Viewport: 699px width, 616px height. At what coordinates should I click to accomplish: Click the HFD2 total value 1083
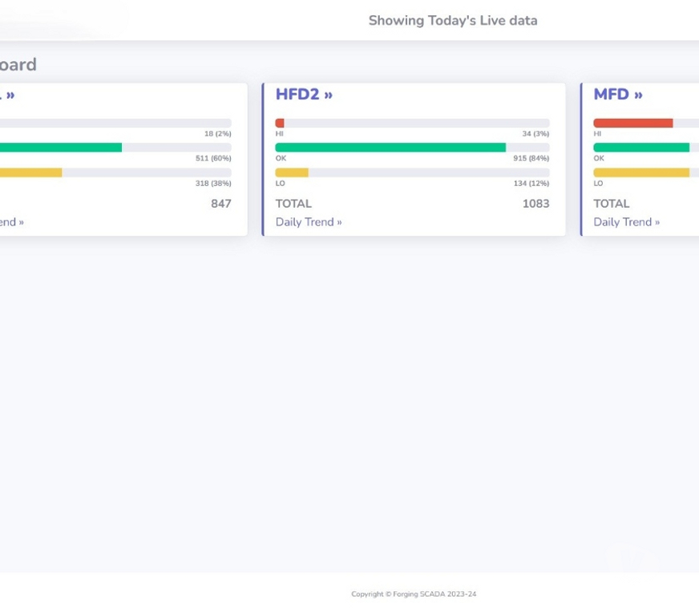pos(535,204)
